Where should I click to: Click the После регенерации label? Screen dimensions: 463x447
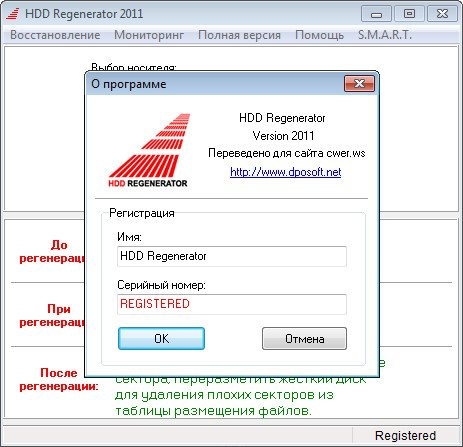click(x=59, y=379)
